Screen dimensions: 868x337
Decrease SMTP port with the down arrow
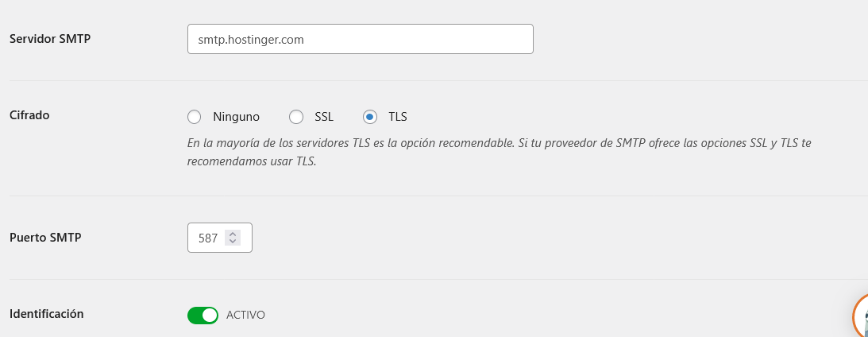[x=233, y=242]
